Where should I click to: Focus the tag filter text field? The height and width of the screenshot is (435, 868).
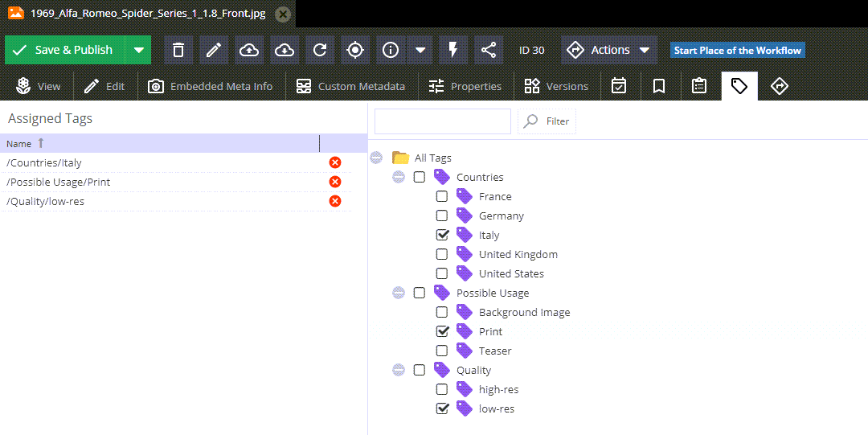click(443, 121)
